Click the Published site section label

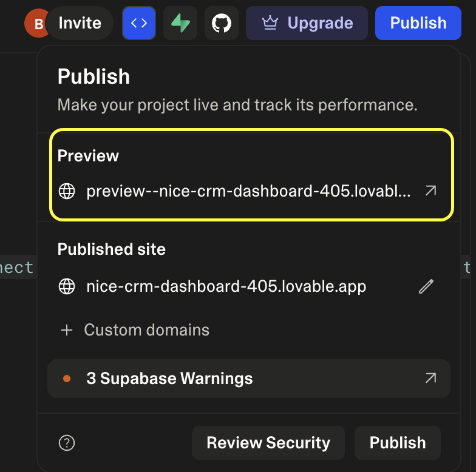112,249
